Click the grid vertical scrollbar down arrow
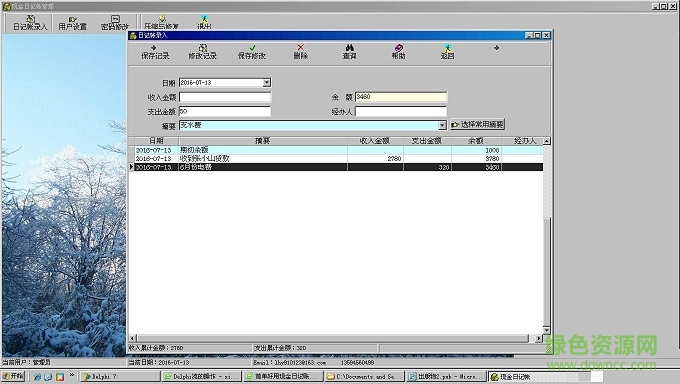The height and width of the screenshot is (384, 680). [x=547, y=330]
